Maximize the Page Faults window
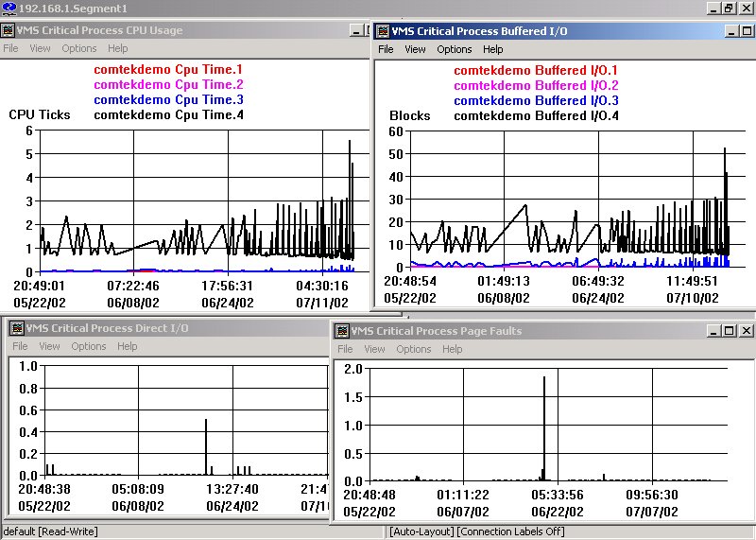 [728, 331]
